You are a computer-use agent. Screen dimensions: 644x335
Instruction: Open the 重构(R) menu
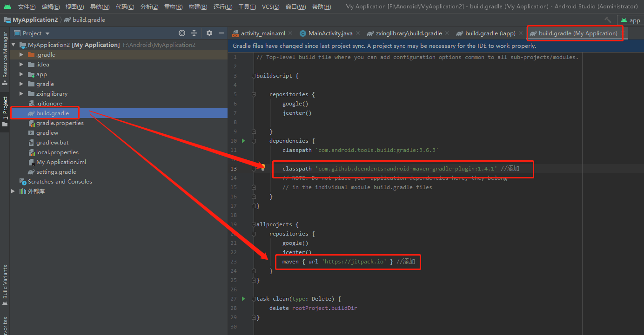coord(174,7)
